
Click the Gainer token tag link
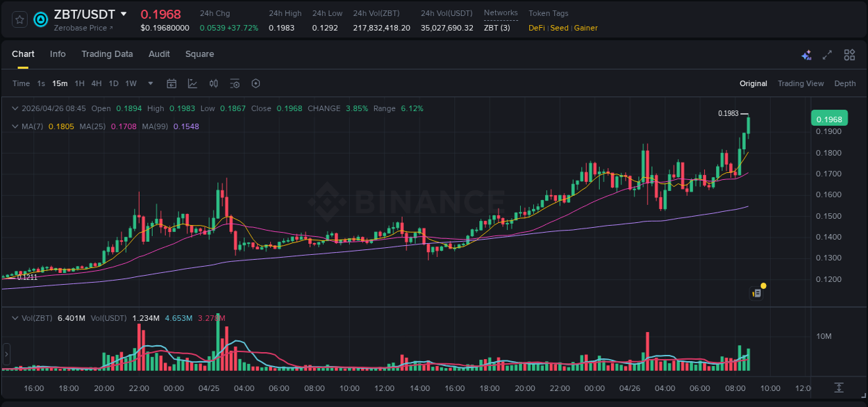click(x=584, y=28)
